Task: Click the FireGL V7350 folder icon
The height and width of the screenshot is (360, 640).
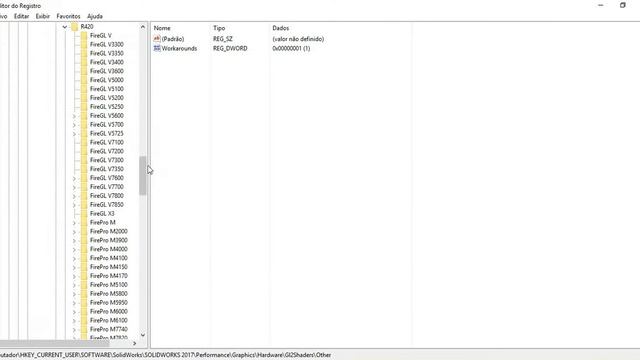Action: click(84, 169)
